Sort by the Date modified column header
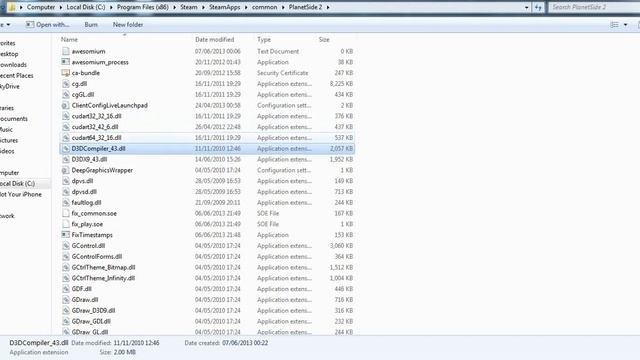Image resolution: width=640 pixels, height=360 pixels. click(x=214, y=40)
